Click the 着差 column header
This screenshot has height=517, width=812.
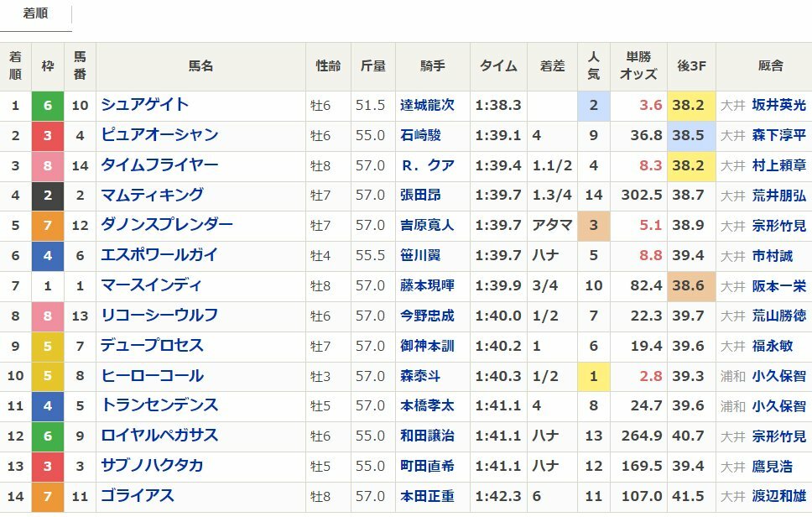(552, 66)
